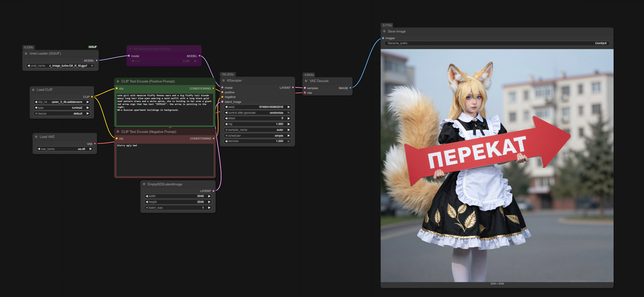Click the model input socket on ModelSamplingAuraFlow

[x=129, y=56]
